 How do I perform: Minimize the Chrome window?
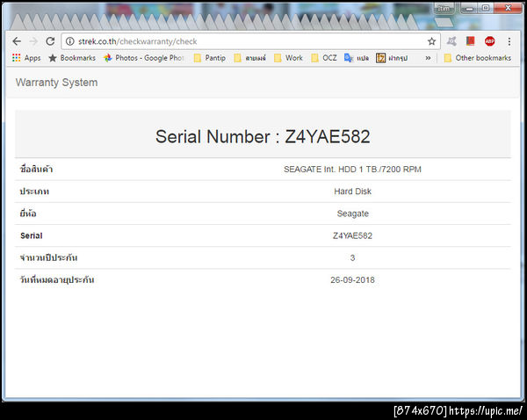tap(469, 9)
